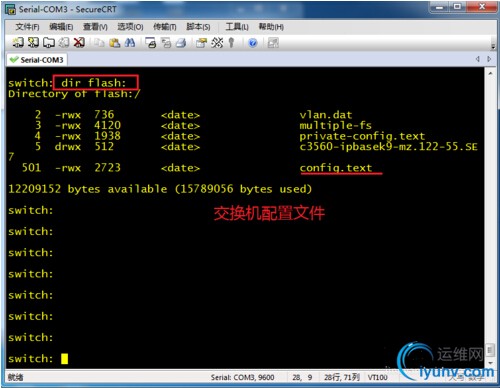Click the Quick Connect toolbar icon
Viewport: 500px width, 388px height.
33,42
